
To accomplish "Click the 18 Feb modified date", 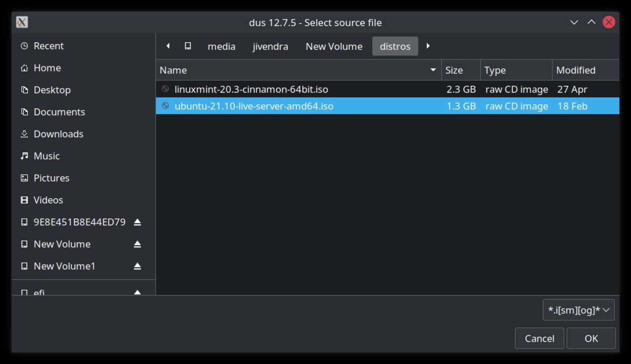I will [x=572, y=106].
